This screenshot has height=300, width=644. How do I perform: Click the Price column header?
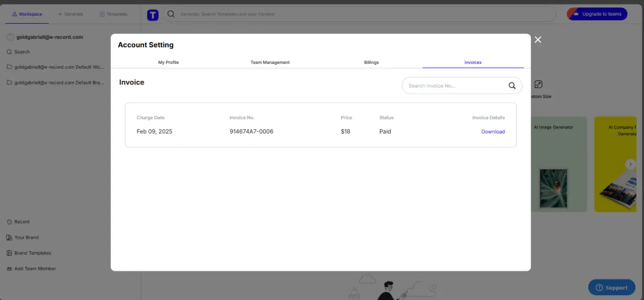346,118
